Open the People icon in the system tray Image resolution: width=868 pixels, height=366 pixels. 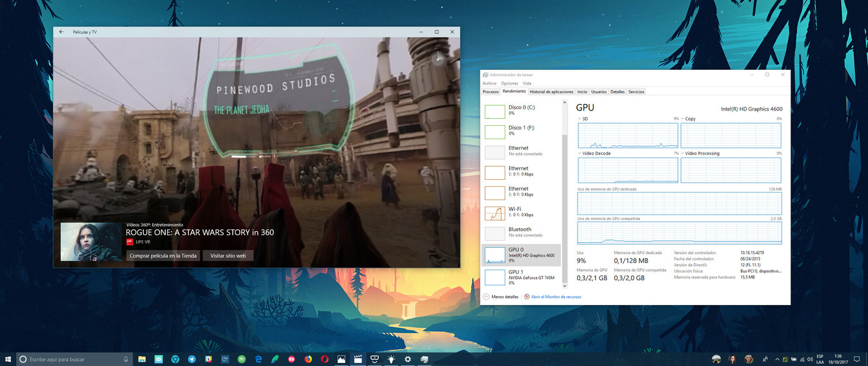tap(764, 359)
